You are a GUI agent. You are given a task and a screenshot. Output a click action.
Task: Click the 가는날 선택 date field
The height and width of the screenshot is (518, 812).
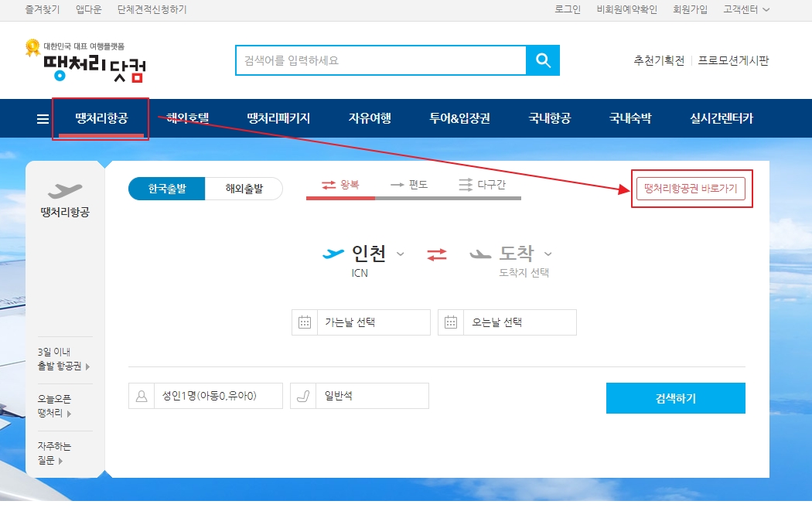tap(361, 322)
